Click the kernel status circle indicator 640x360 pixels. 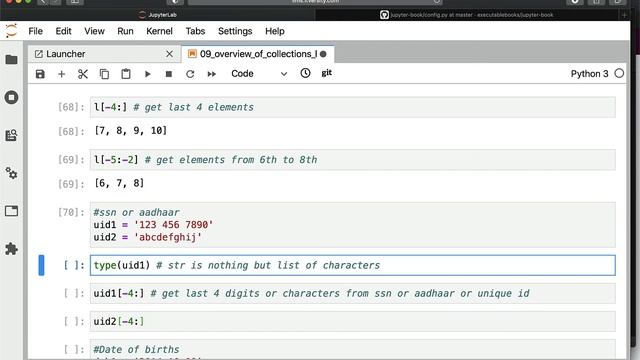point(619,73)
